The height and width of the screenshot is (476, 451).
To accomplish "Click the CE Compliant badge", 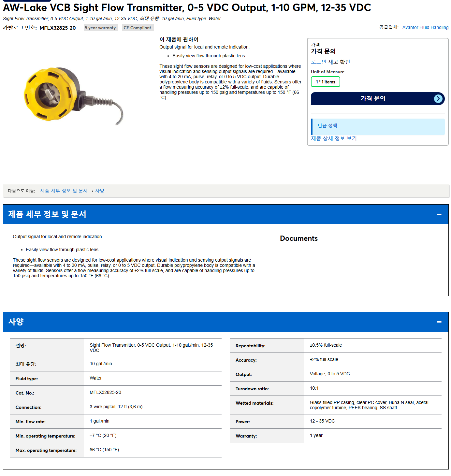I will point(138,28).
